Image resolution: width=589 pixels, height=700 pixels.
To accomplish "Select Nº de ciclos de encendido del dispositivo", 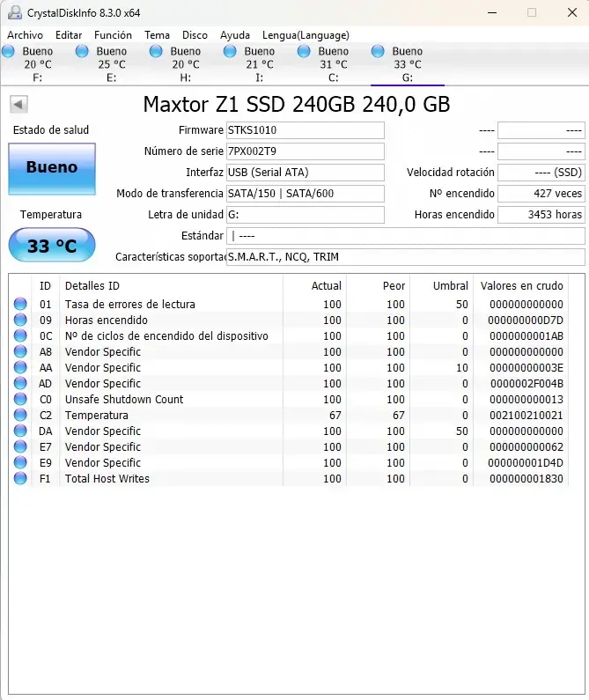I will pyautogui.click(x=166, y=335).
